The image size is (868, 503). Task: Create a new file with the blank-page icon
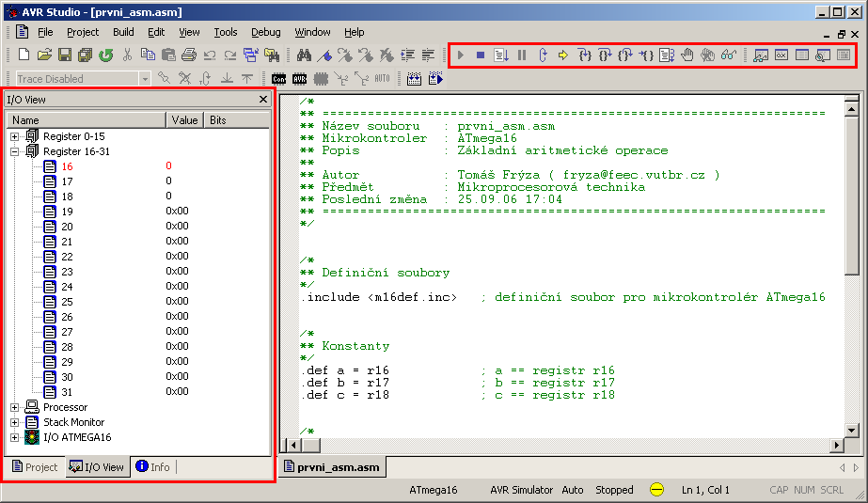(24, 55)
